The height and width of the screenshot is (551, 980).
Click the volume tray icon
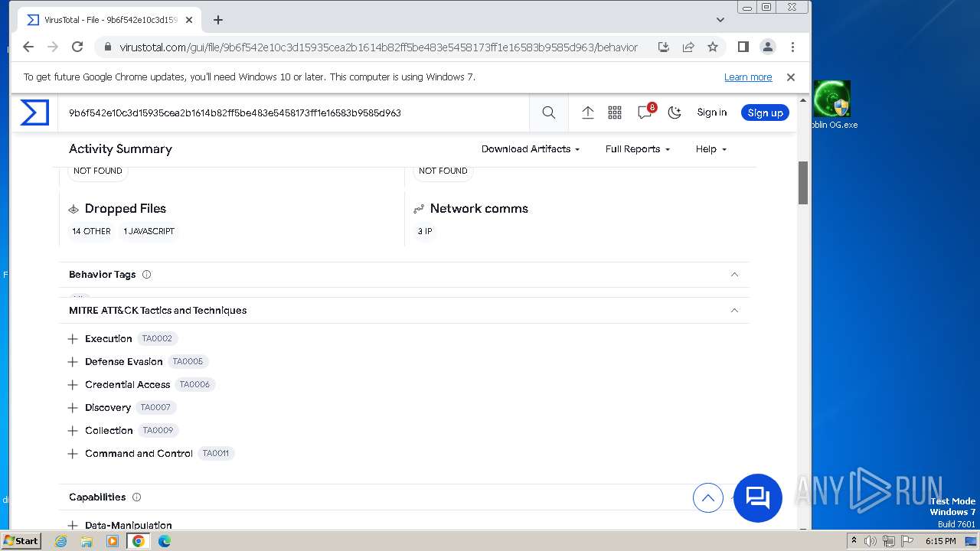(871, 541)
